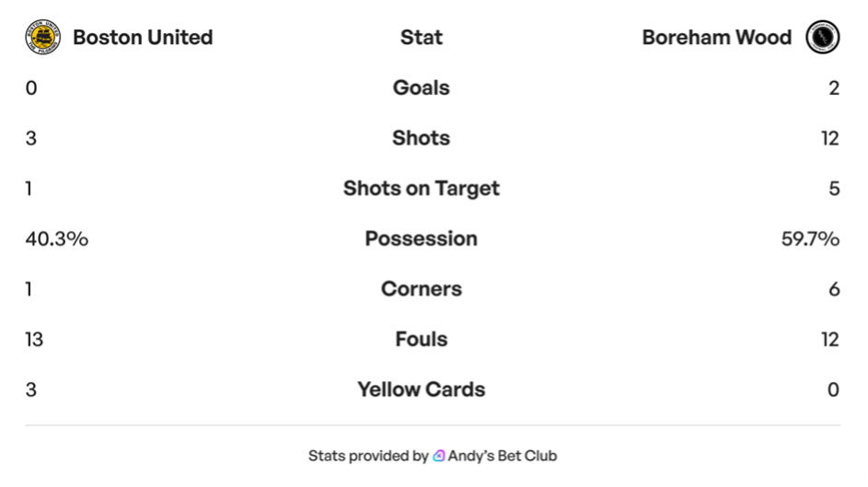
Task: Select the Boreham Wood team name
Action: point(716,38)
